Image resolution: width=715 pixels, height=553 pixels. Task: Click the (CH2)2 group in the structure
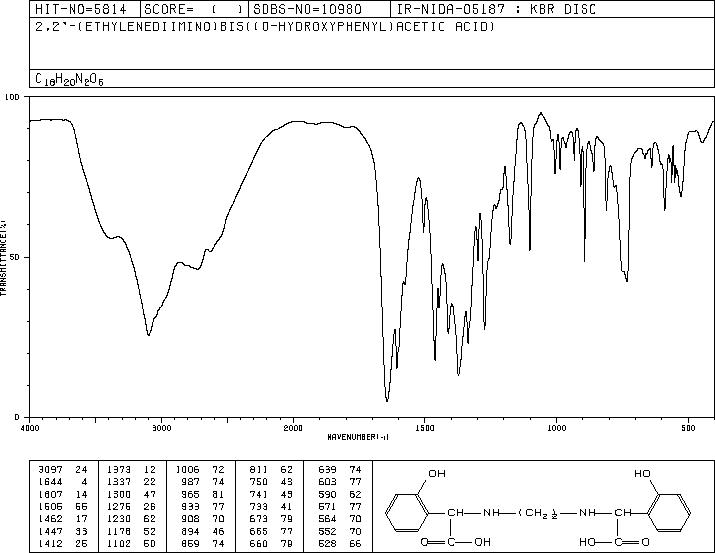point(538,513)
